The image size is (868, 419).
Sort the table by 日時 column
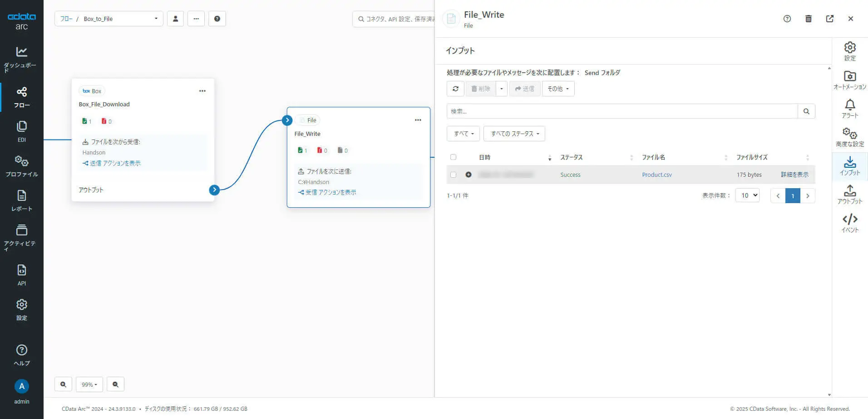[515, 157]
